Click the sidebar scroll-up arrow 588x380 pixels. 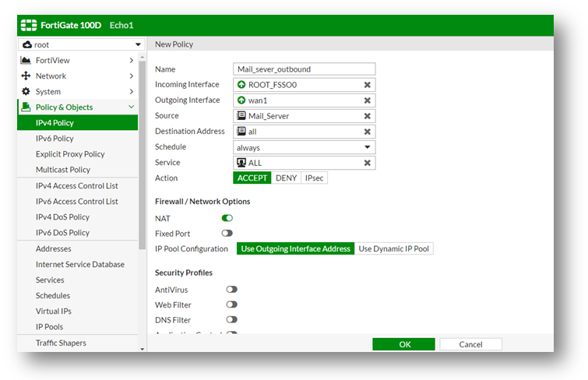pos(142,57)
